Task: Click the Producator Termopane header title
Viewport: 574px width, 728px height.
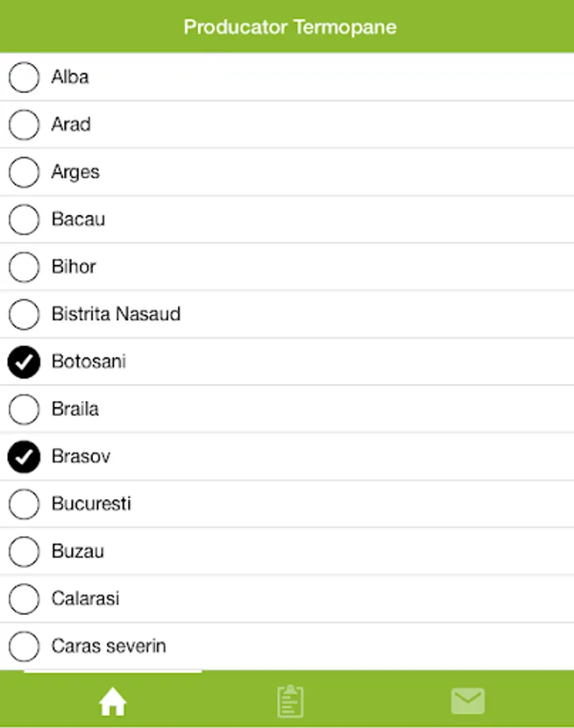Action: point(289,27)
